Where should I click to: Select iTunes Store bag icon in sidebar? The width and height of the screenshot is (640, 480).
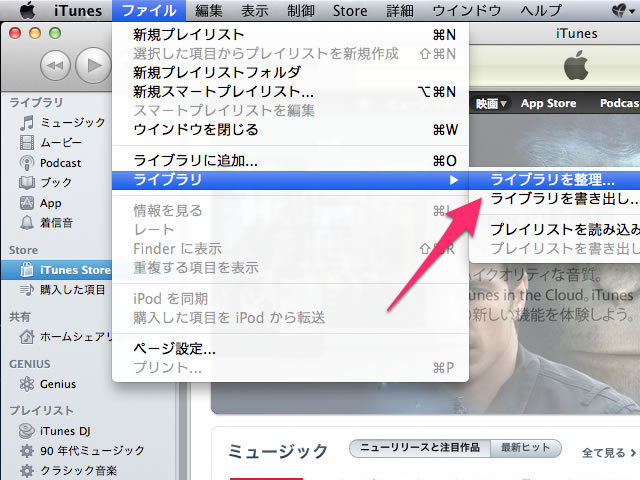click(27, 270)
